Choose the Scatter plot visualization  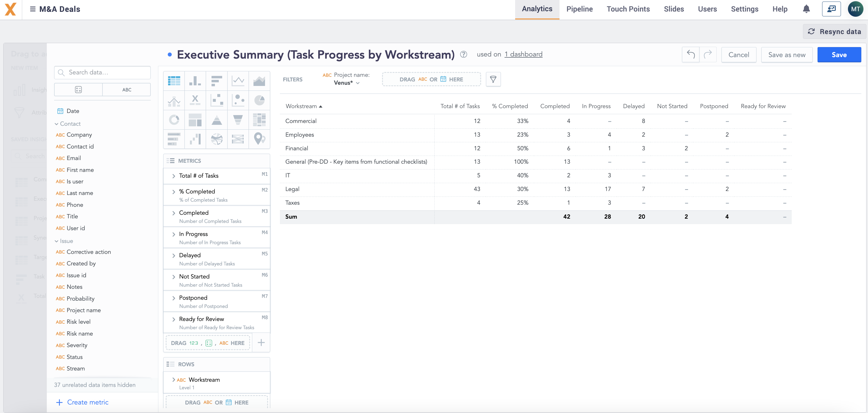[x=216, y=100]
